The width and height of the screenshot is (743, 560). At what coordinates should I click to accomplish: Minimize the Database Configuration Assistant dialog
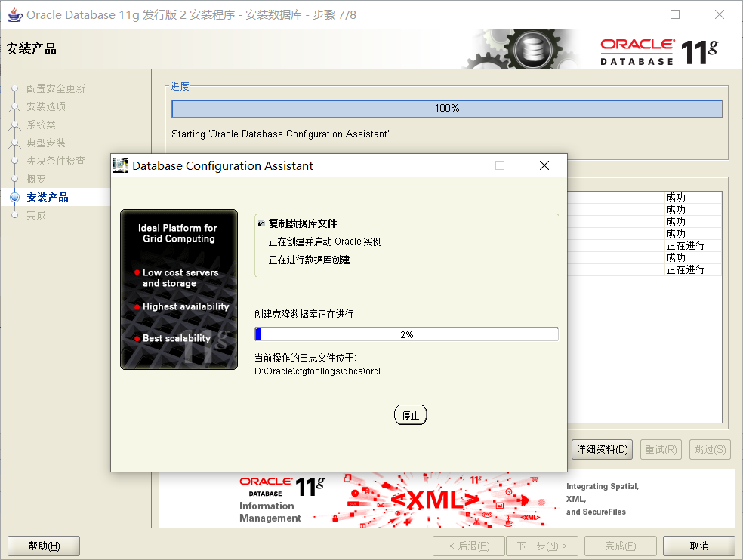tap(456, 165)
